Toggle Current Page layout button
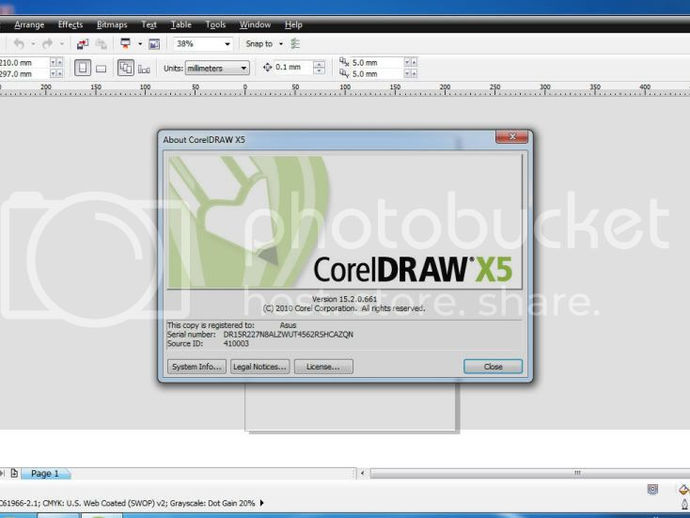 click(144, 69)
